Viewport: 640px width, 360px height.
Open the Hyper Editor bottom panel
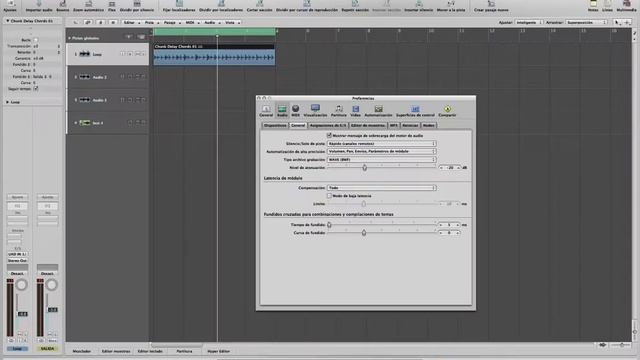pos(219,351)
